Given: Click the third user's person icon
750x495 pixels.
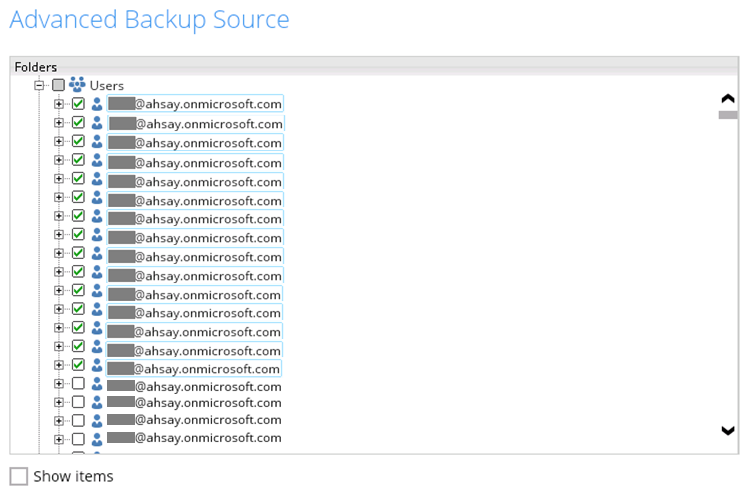Looking at the screenshot, I should click(x=97, y=142).
